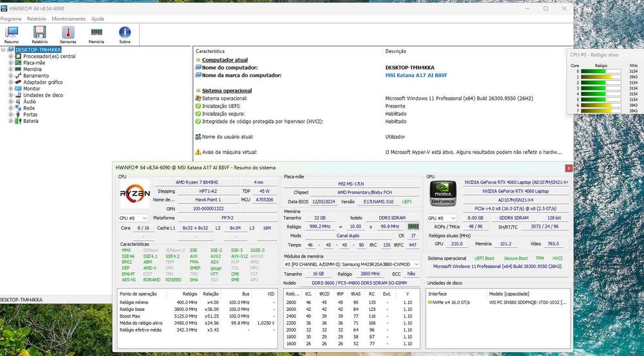Click the green memory chip icon beside 99.8 MHz
This screenshot has width=644, height=356.
pos(413,227)
